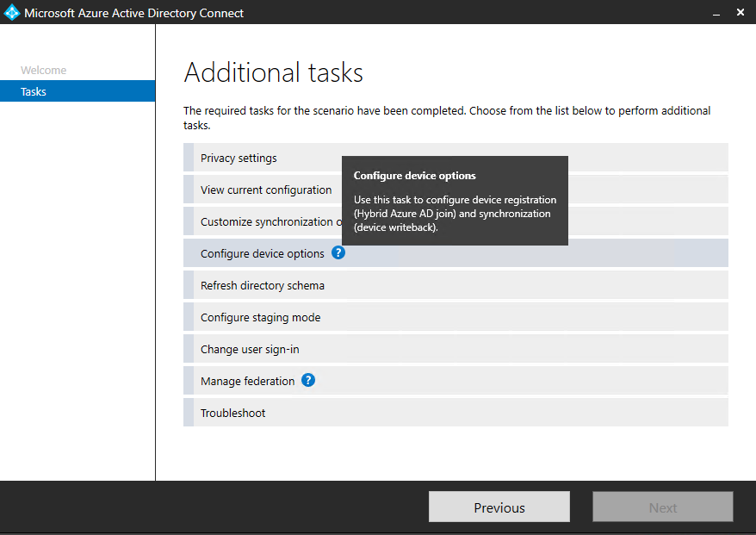Click the greyed-out Next button

(x=663, y=507)
